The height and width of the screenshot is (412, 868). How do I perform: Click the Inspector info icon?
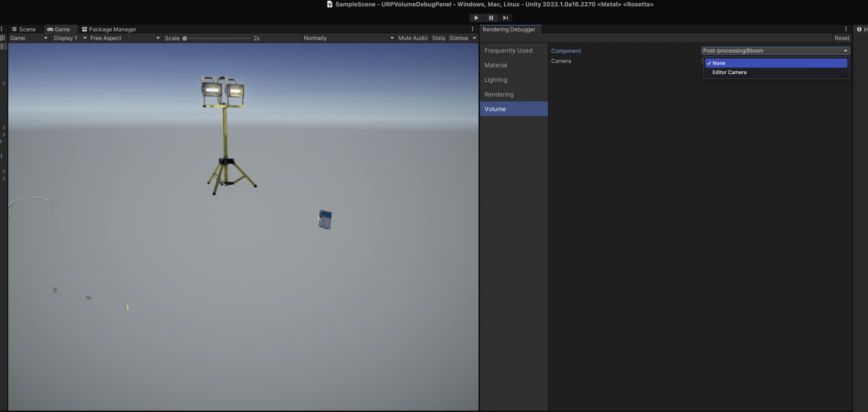point(859,29)
